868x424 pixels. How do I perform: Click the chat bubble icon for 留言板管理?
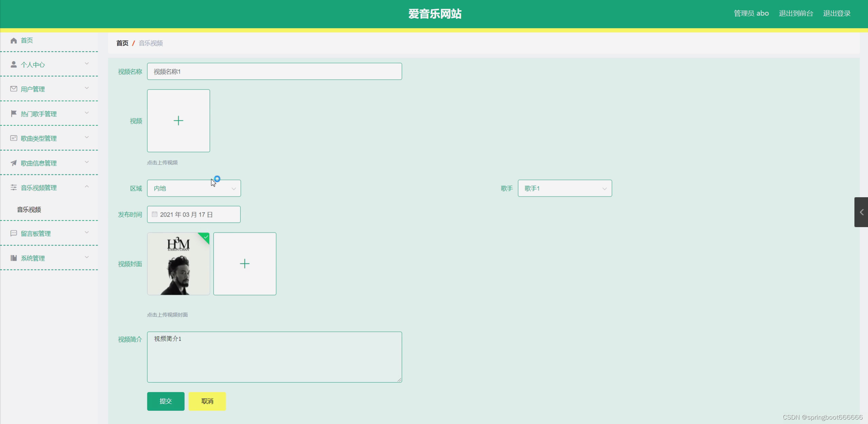pos(14,233)
